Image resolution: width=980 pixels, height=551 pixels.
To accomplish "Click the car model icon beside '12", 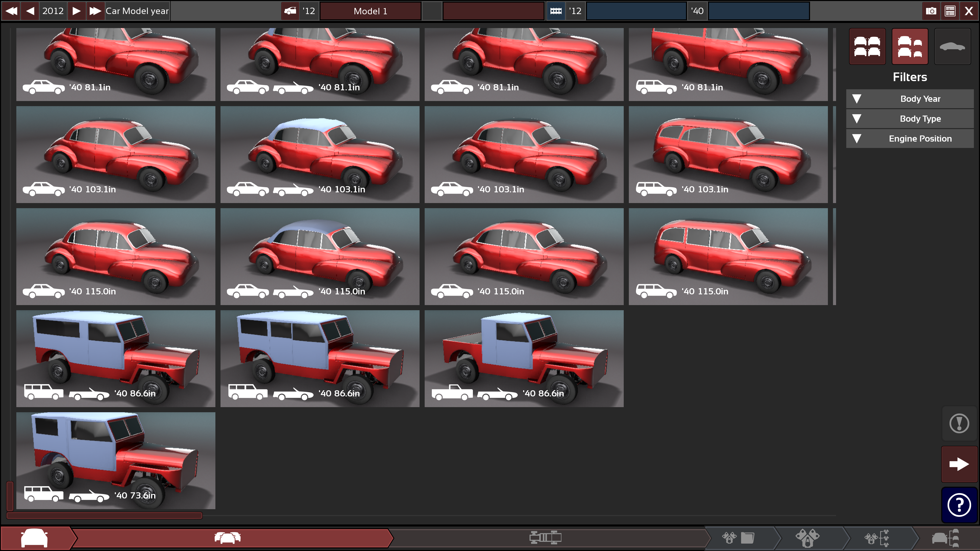I will coord(290,11).
